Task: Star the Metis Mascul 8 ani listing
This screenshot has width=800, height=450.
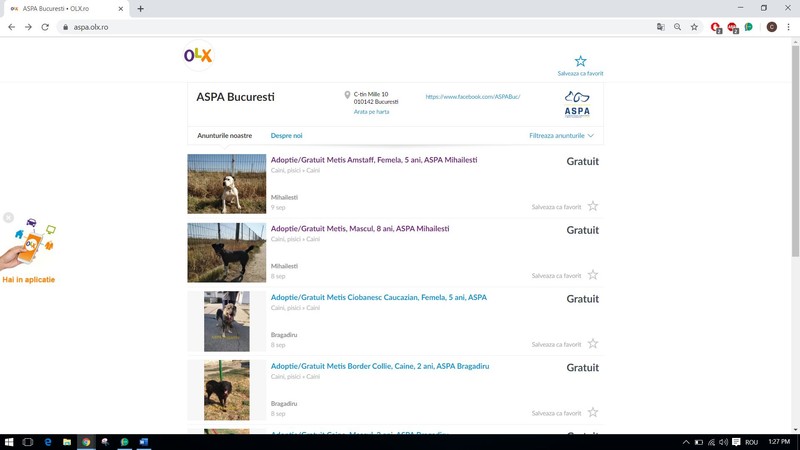Action: [x=592, y=275]
